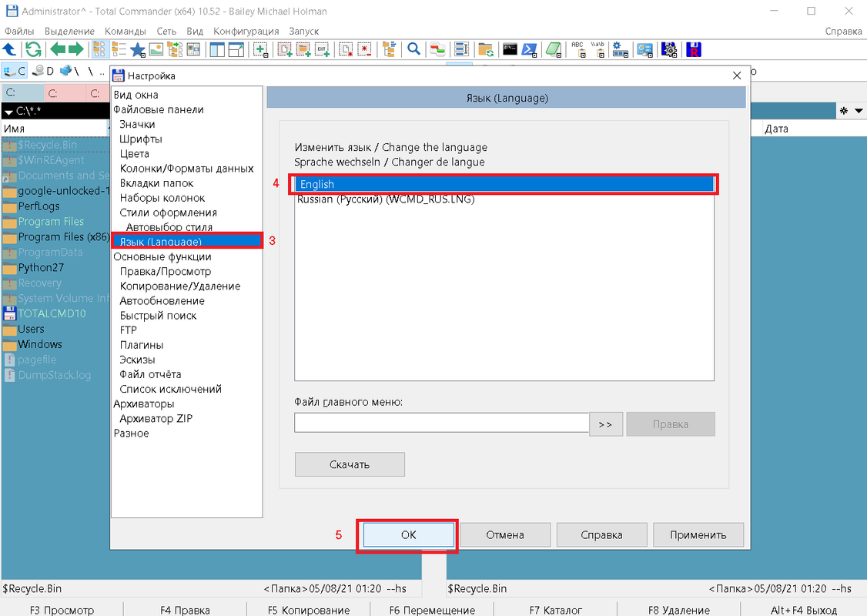Close the Настройка dialog
The height and width of the screenshot is (616, 867).
[737, 75]
